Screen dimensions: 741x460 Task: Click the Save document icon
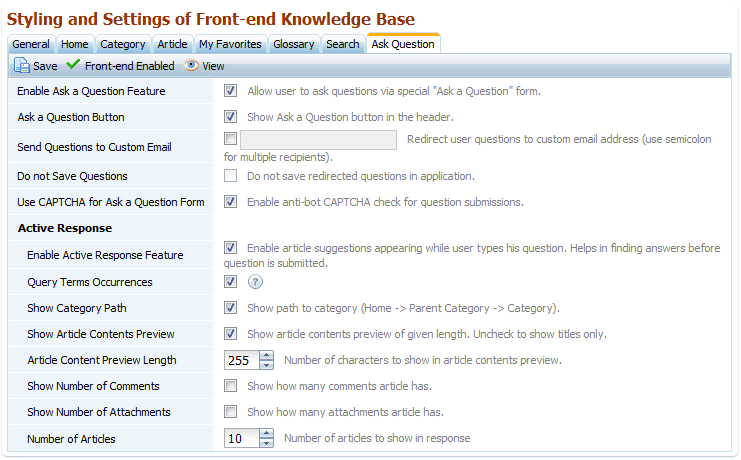[22, 65]
